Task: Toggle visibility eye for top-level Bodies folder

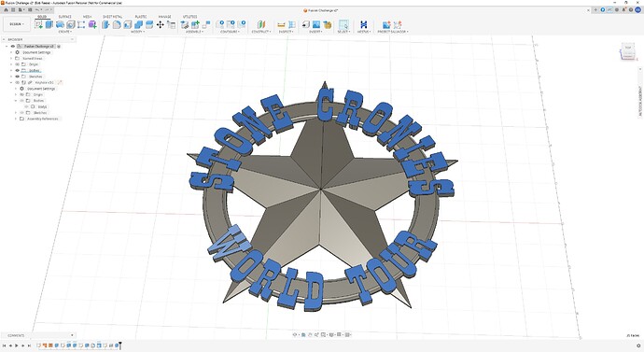Action: (x=17, y=71)
